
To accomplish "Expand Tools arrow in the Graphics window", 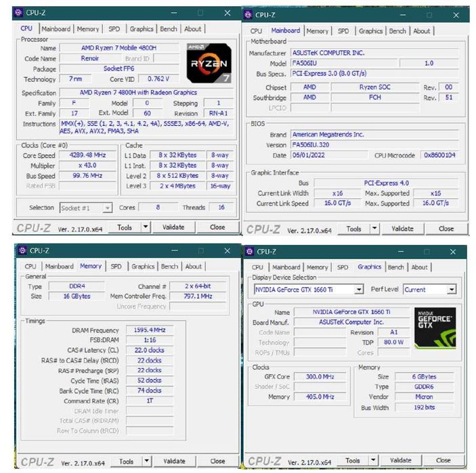I will click(373, 460).
